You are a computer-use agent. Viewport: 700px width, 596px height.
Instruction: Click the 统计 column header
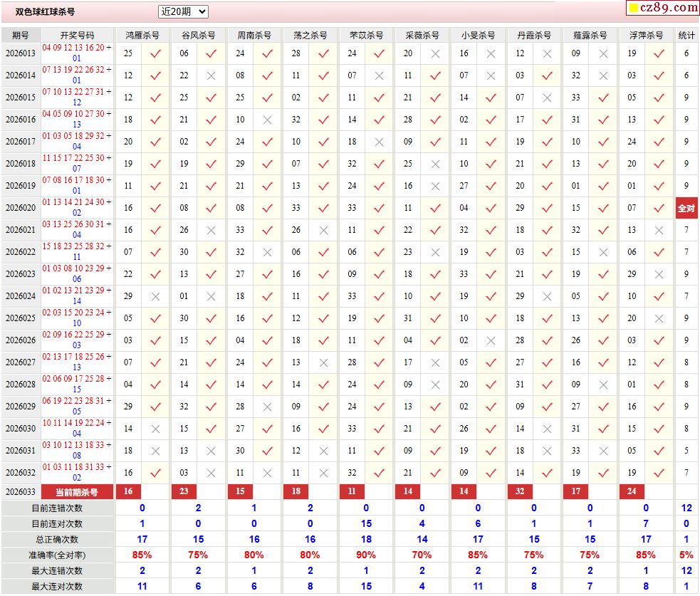pos(686,35)
